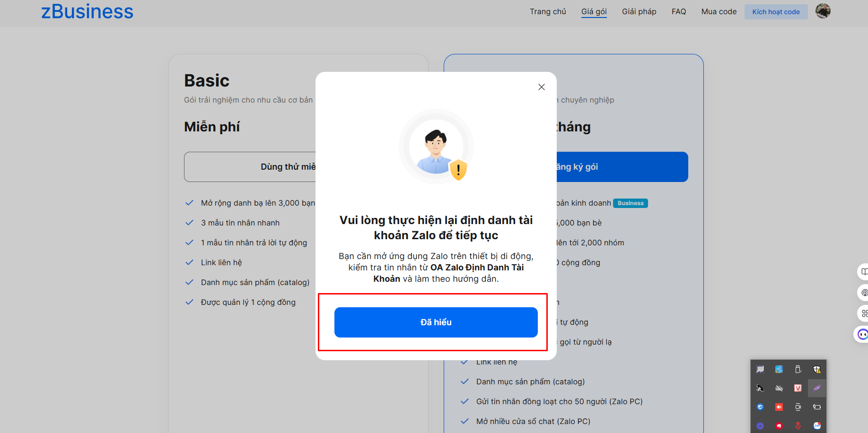This screenshot has width=868, height=433.
Task: Open Windows Security shield tray icon
Action: (817, 369)
